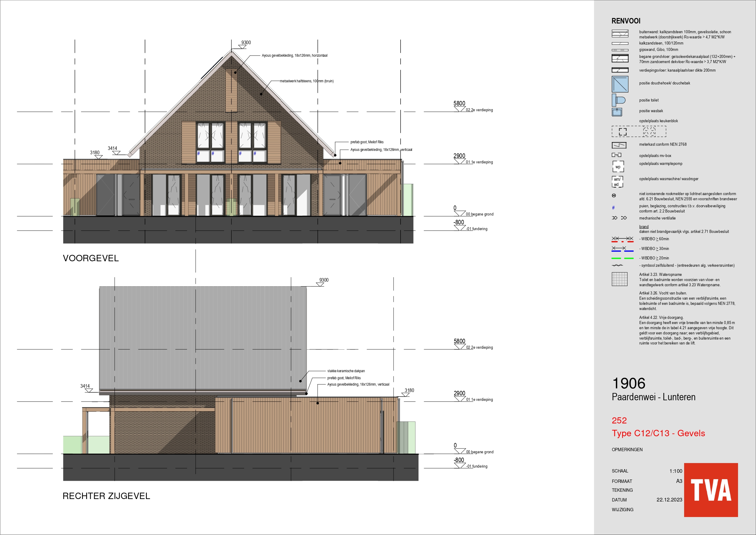Select the verdiepingsvloer kanaalplaatvloer symbol
756x535 pixels.
[620, 70]
